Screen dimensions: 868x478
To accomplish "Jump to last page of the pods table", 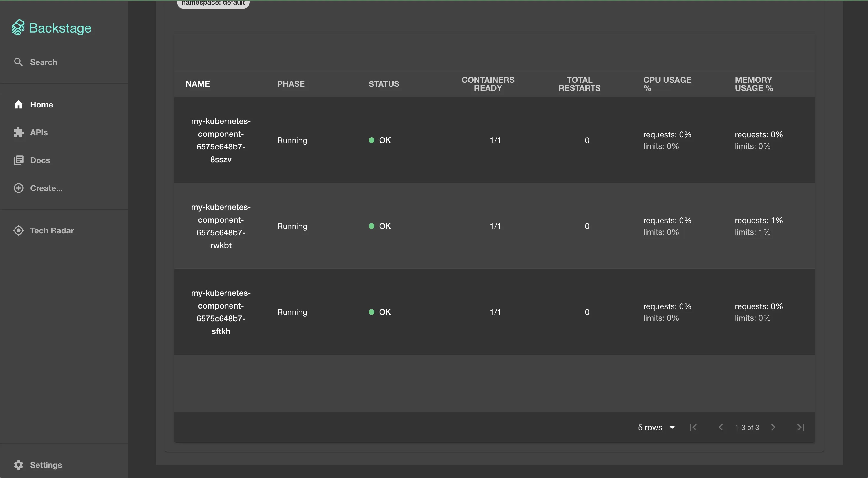I will pos(801,427).
